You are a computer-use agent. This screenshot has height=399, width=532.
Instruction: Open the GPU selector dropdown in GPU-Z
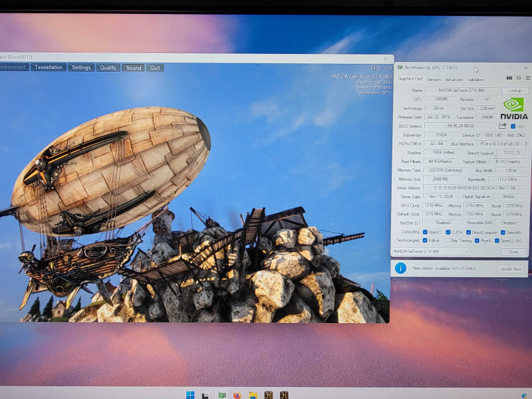click(431, 251)
